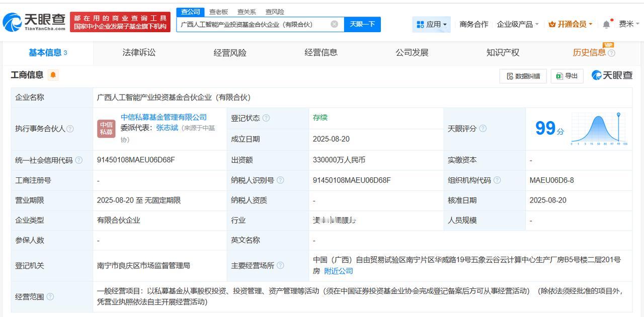The width and height of the screenshot is (644, 317).
Task: Click 2025-08-20 in 核准日期 row
Action: (x=548, y=200)
